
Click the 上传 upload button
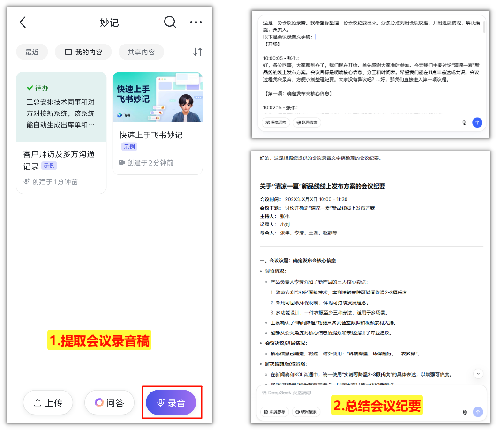click(x=48, y=403)
